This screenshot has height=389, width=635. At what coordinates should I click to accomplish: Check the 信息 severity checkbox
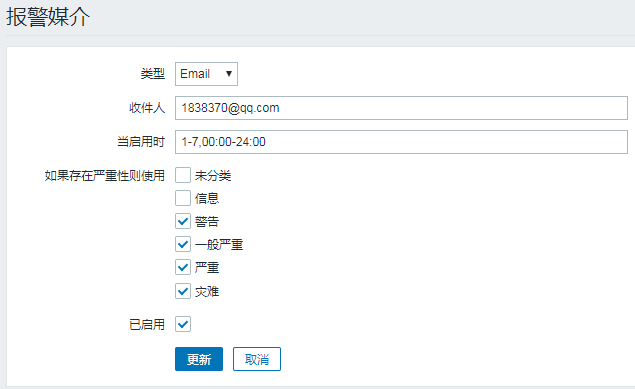point(183,198)
